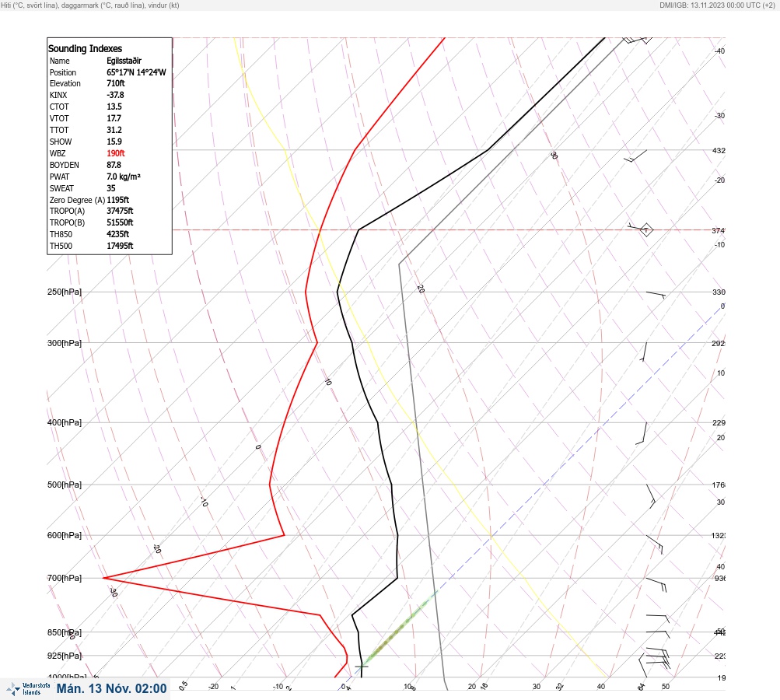Click the '300[hPa]' pressure label
This screenshot has width=780, height=700.
point(65,343)
